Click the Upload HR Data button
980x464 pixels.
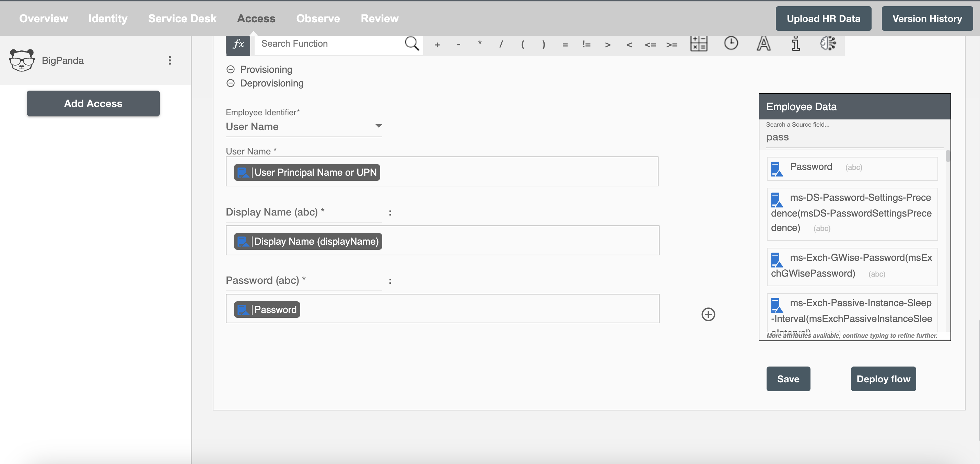click(x=824, y=18)
